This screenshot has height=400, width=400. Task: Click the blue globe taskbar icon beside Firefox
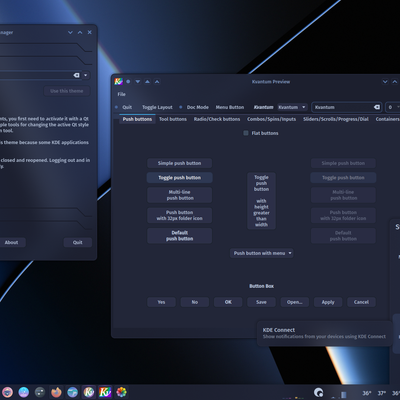pyautogui.click(x=72, y=392)
